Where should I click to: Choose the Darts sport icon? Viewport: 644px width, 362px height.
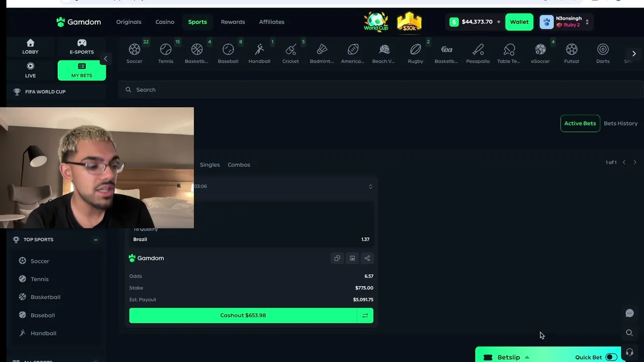pos(603,53)
